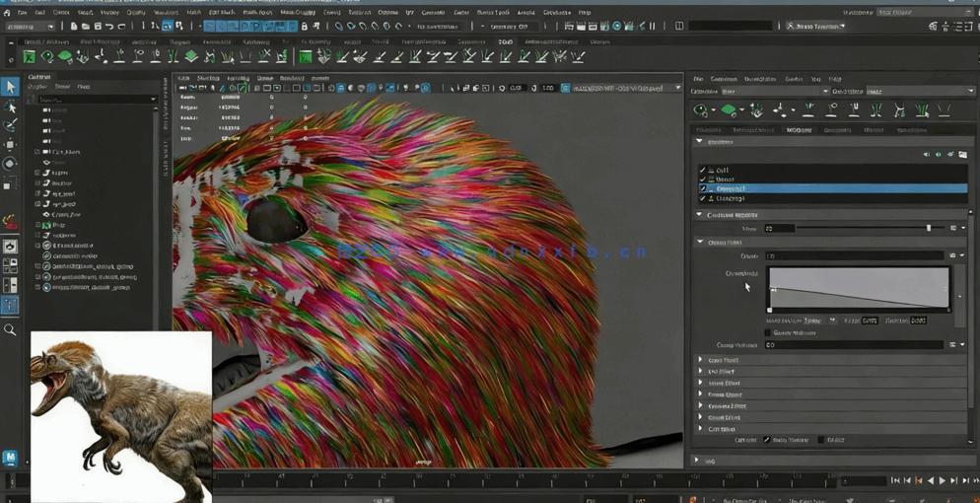This screenshot has width=980, height=503.
Task: Click the Maya home icon in menu bar
Action: coord(8,13)
